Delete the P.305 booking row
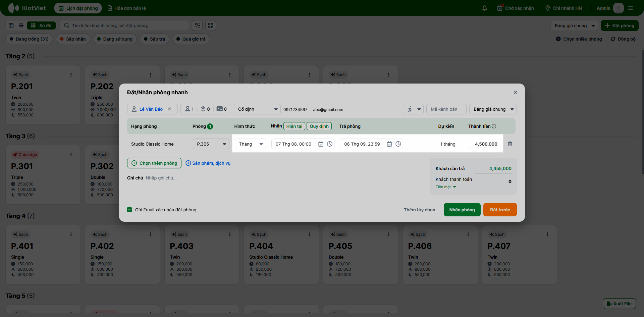This screenshot has height=317, width=644. click(x=510, y=144)
